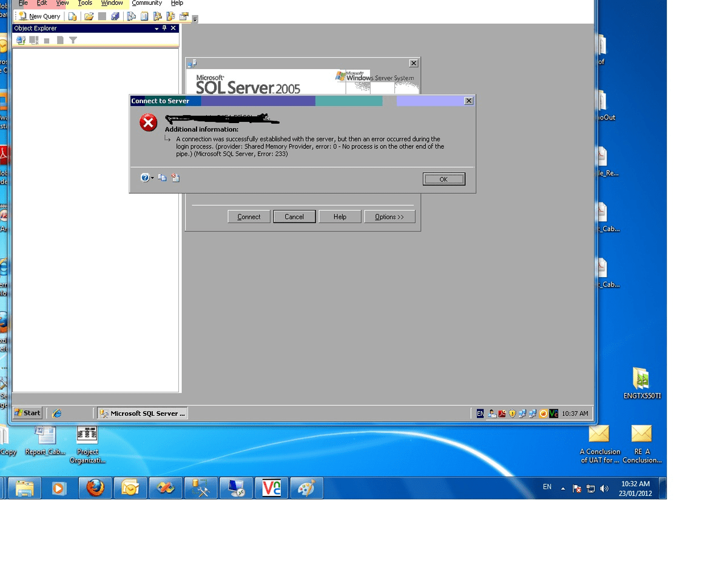This screenshot has height=582, width=728.
Task: Expand the toolbar options overflow arrow
Action: click(195, 18)
